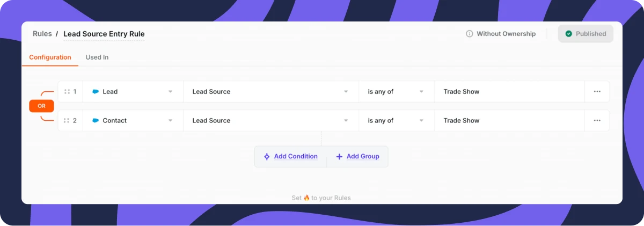Switch to the Used In tab
Image resolution: width=644 pixels, height=226 pixels.
click(x=97, y=57)
